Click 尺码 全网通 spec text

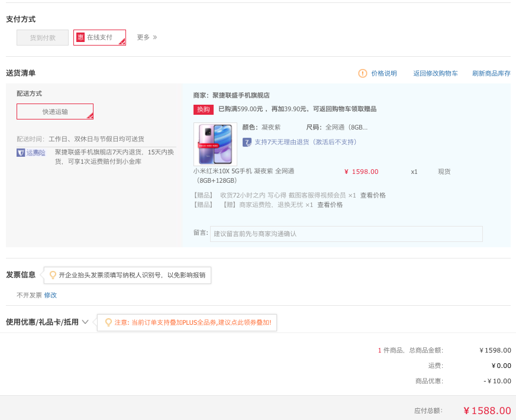[x=337, y=127]
